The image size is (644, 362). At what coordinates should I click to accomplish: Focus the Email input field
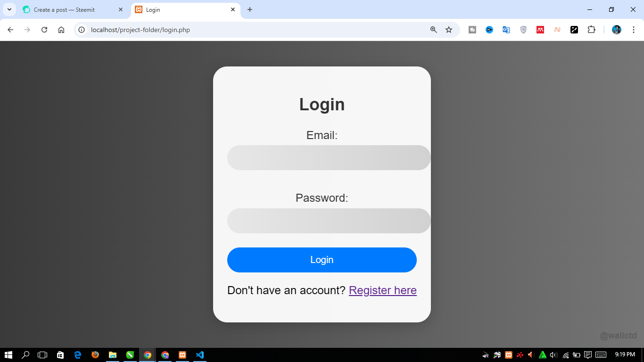(329, 157)
